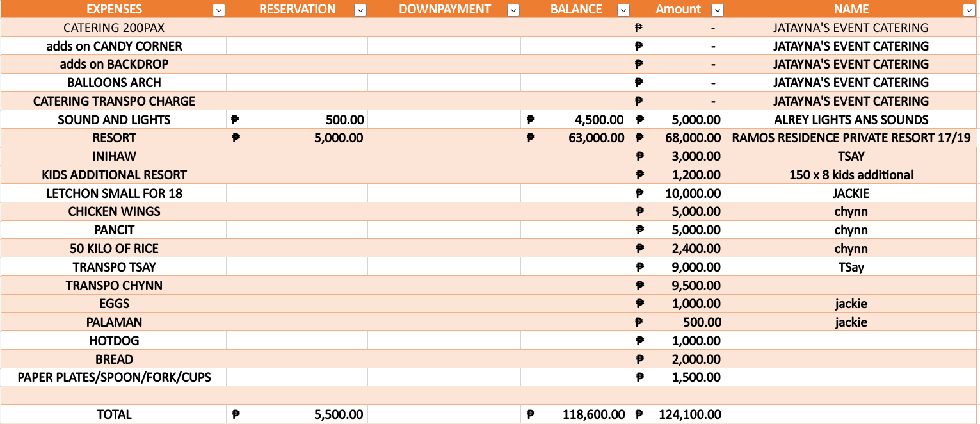The width and height of the screenshot is (980, 424).
Task: Select the RESORT reservation cell showing 5,000.00
Action: (x=297, y=138)
